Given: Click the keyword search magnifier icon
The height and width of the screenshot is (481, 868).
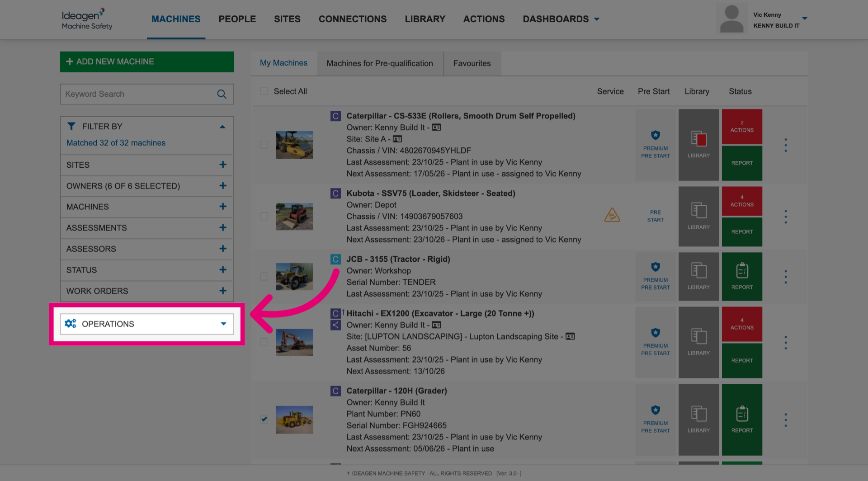Looking at the screenshot, I should click(222, 94).
